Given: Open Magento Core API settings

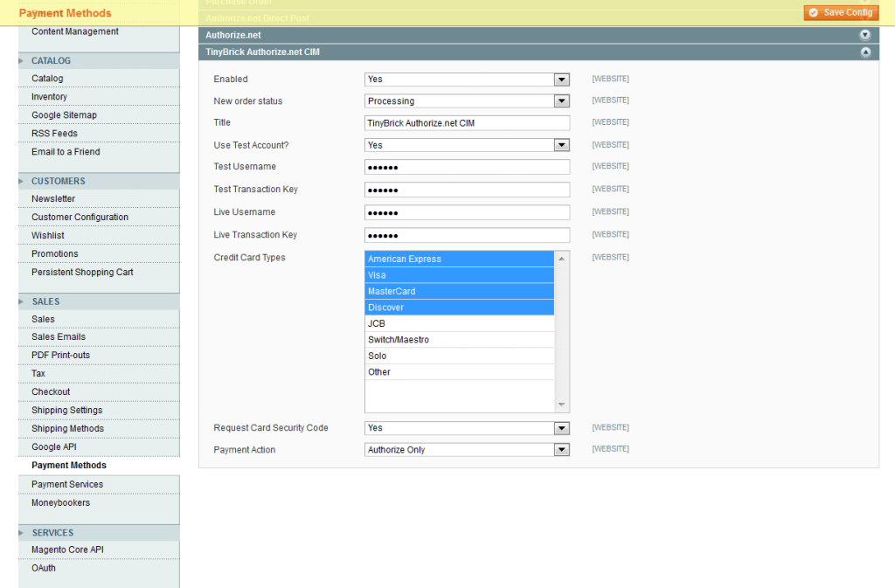Looking at the screenshot, I should 67,550.
